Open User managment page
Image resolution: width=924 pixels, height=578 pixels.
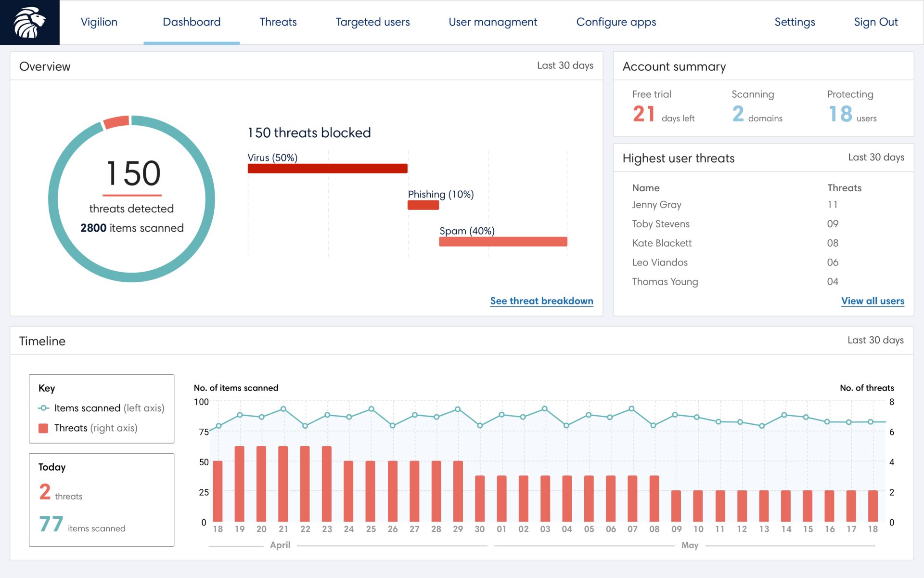492,22
